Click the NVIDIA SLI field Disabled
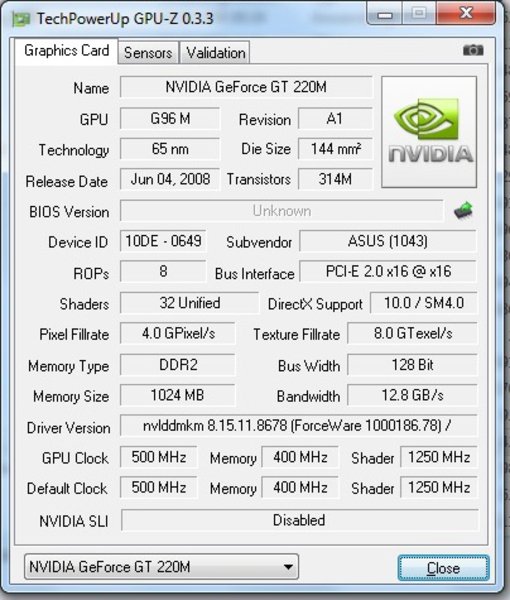Screen dimensions: 510x600 click(300, 520)
